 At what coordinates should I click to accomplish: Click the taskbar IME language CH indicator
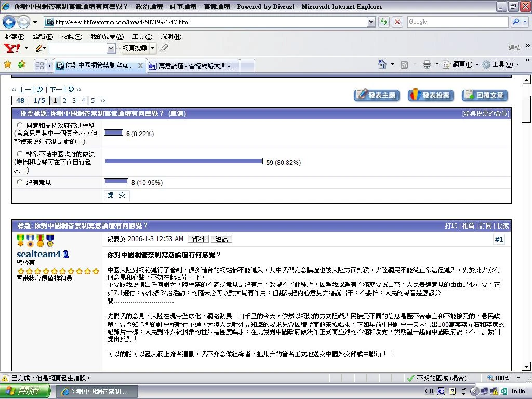(x=429, y=391)
